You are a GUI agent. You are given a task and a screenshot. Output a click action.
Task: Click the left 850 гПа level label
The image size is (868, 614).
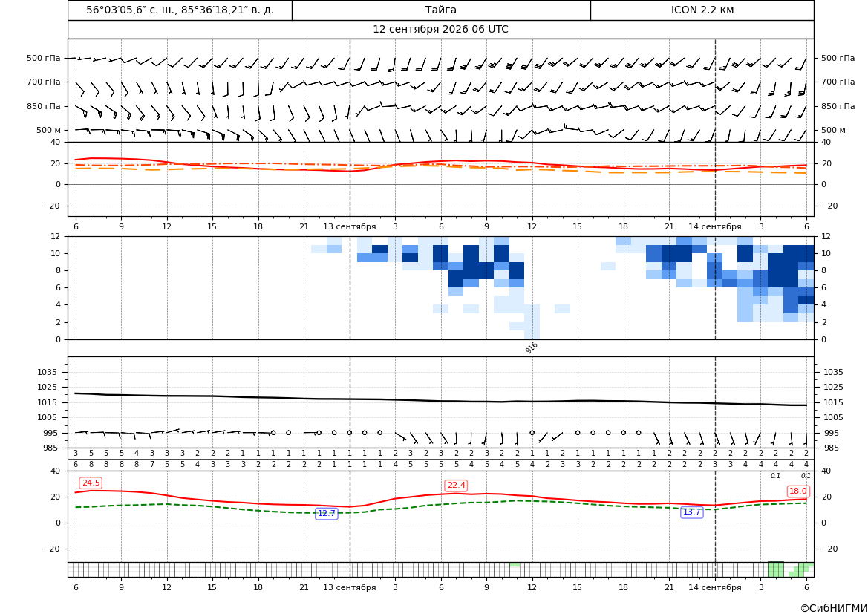[x=43, y=106]
